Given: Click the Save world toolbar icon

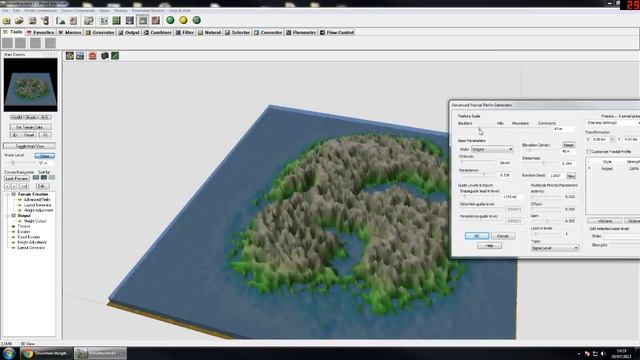Looking at the screenshot, I should click(32, 20).
